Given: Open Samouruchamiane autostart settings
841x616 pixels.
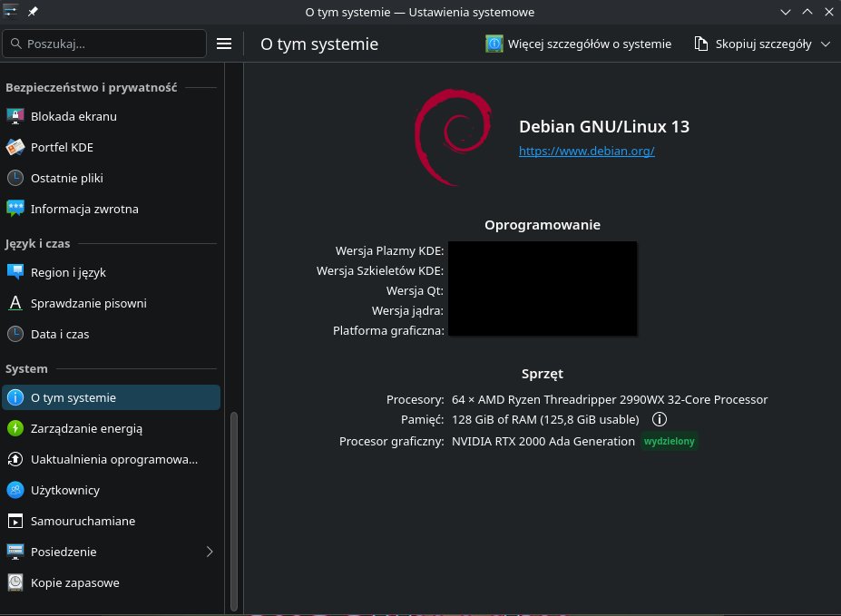Looking at the screenshot, I should point(111,521).
